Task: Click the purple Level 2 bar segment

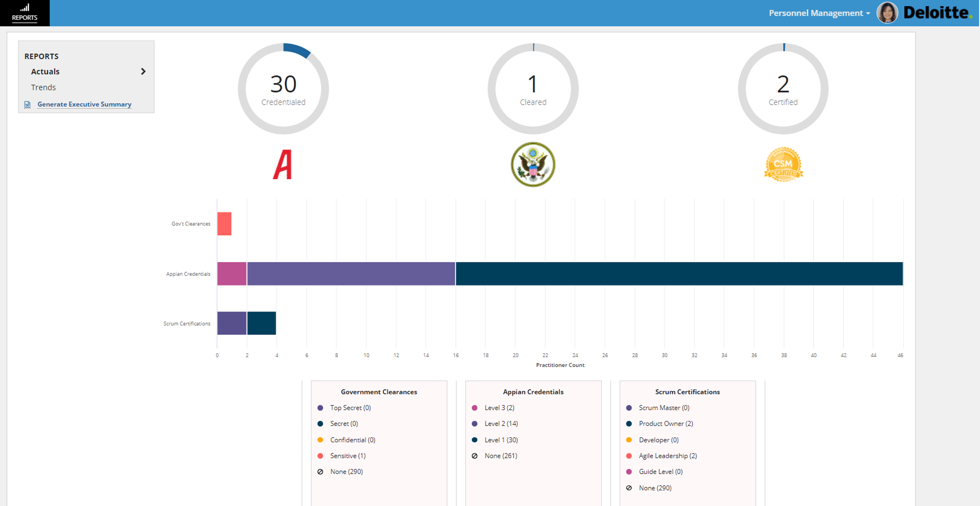Action: click(351, 274)
